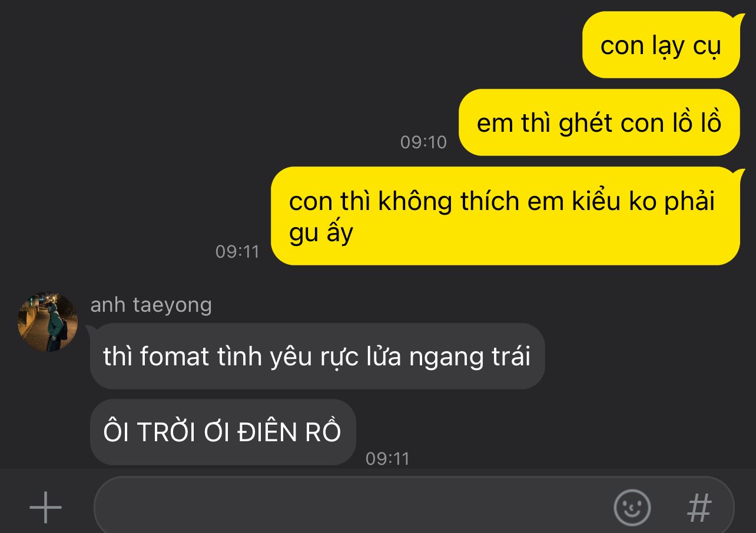
Task: Tap the sender name anh taeyong
Action: coord(151,305)
